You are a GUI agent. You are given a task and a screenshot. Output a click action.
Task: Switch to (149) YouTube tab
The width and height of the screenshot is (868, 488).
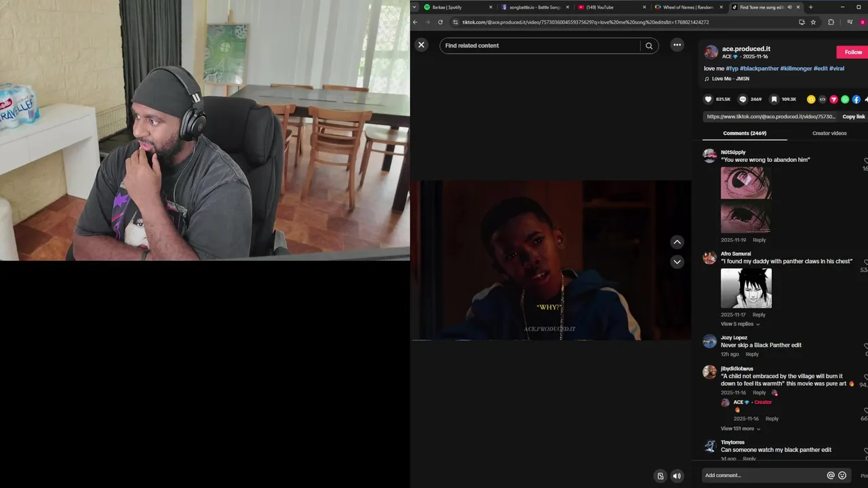pos(612,7)
